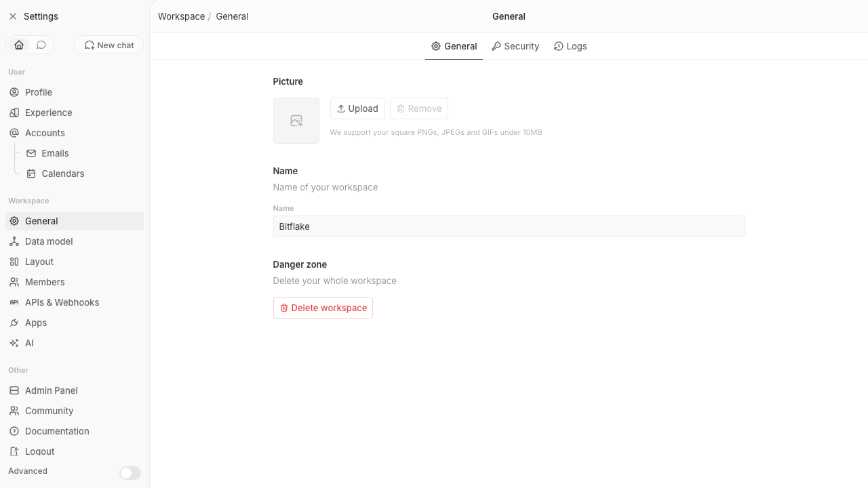Open the Apps plug icon
The height and width of the screenshot is (488, 868).
[14, 323]
